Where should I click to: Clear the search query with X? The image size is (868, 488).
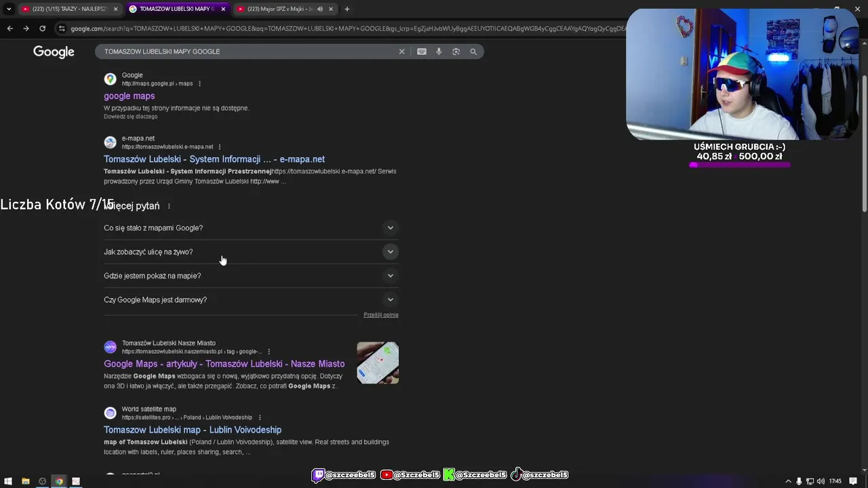tap(401, 52)
